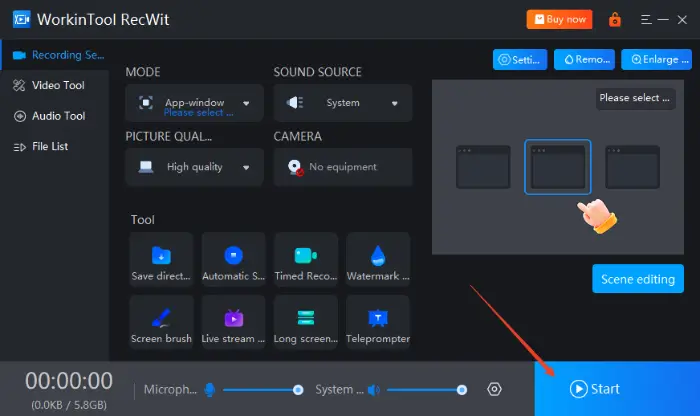Open the Live stream tool
The height and width of the screenshot is (416, 700).
(233, 319)
